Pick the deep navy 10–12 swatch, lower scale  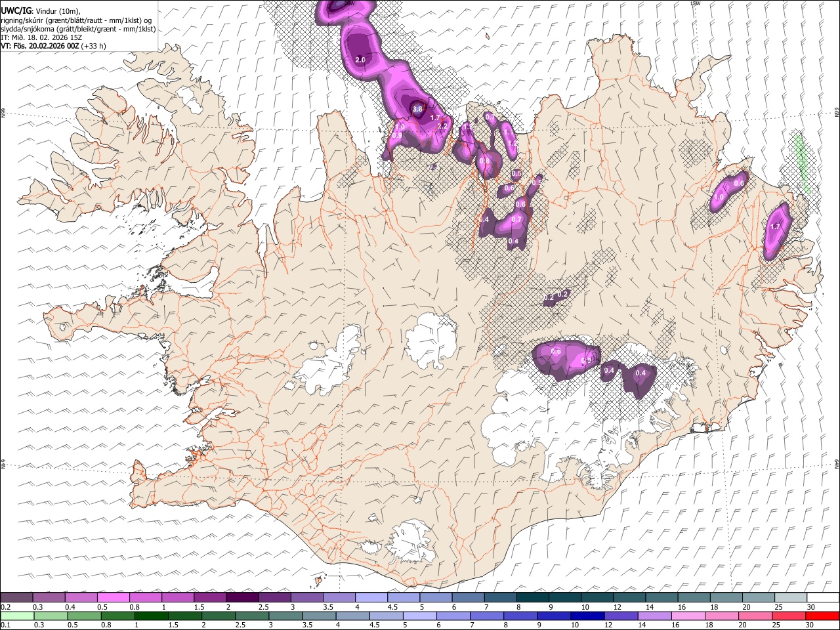coord(588,616)
